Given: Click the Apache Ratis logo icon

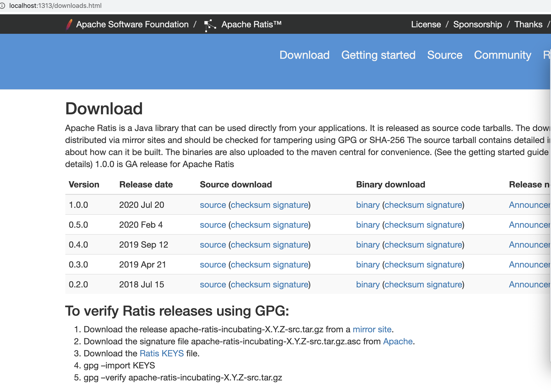Looking at the screenshot, I should coord(209,25).
